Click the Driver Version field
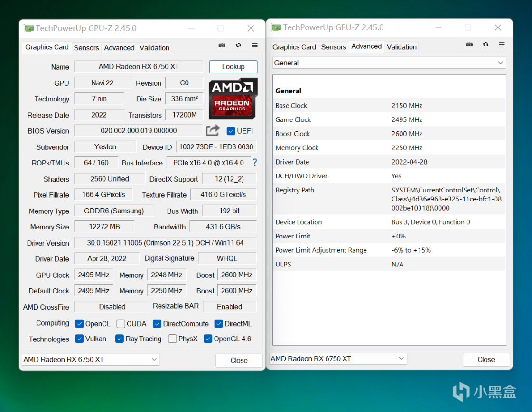Viewport: 532px width, 412px height. pyautogui.click(x=165, y=243)
